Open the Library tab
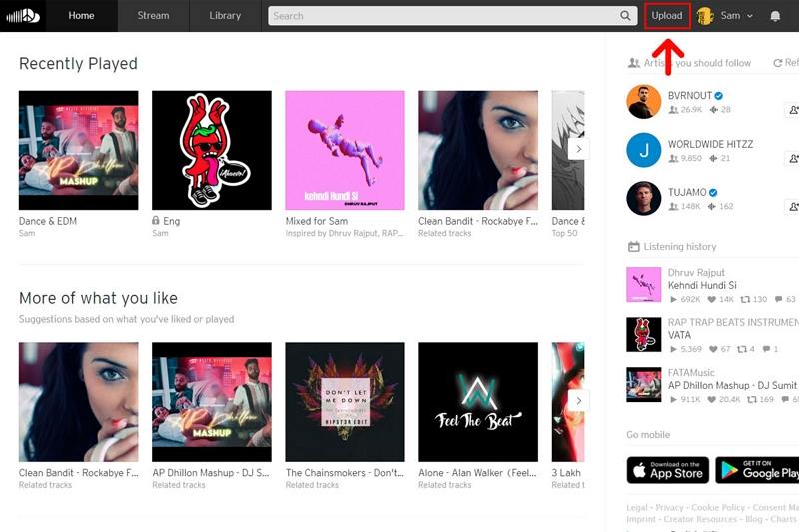 [x=225, y=16]
